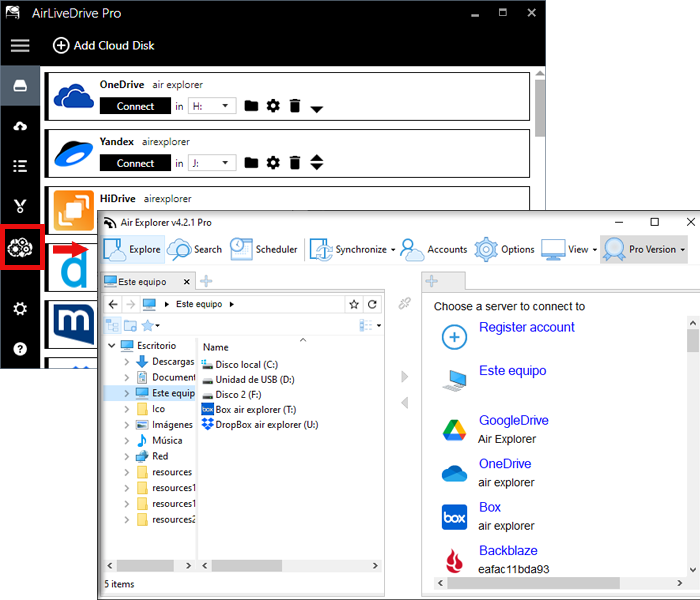This screenshot has height=600, width=700.
Task: Create a new folder in left pane
Action: [130, 325]
